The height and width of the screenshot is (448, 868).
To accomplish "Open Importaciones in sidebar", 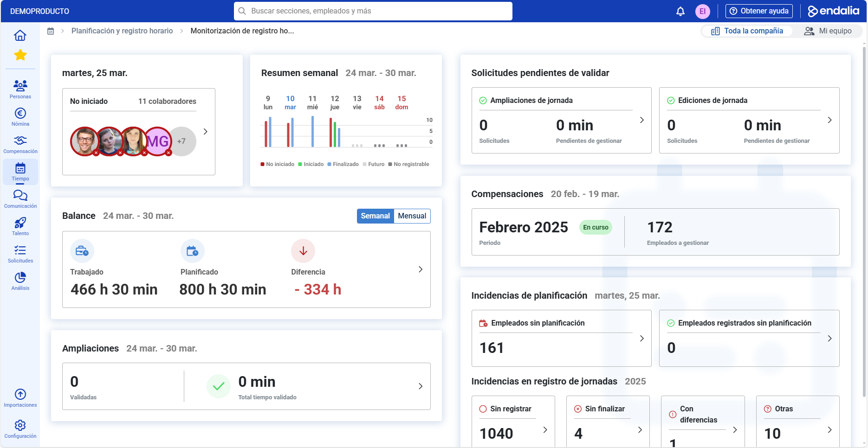I will pyautogui.click(x=20, y=398).
